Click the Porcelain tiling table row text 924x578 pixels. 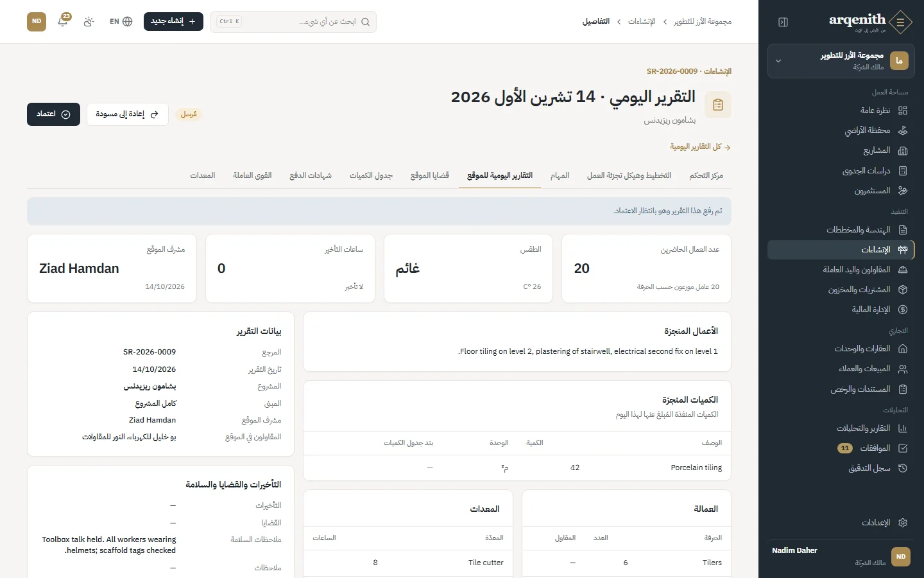[696, 468]
